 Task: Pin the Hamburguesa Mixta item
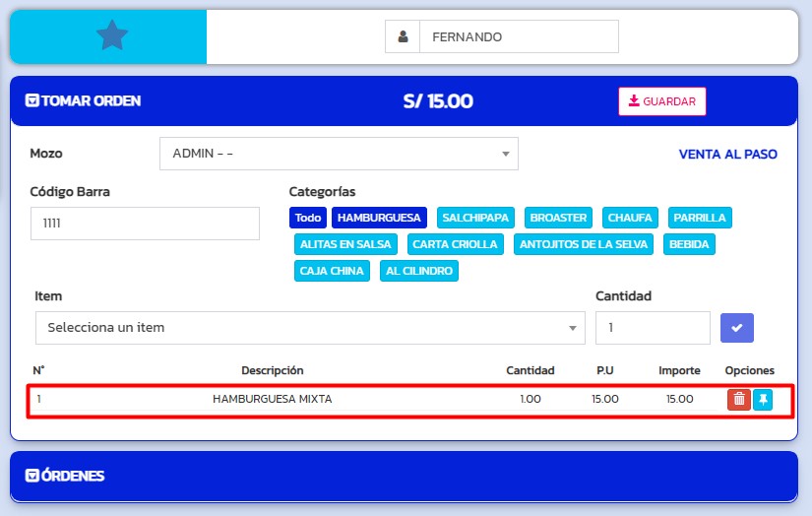(763, 399)
